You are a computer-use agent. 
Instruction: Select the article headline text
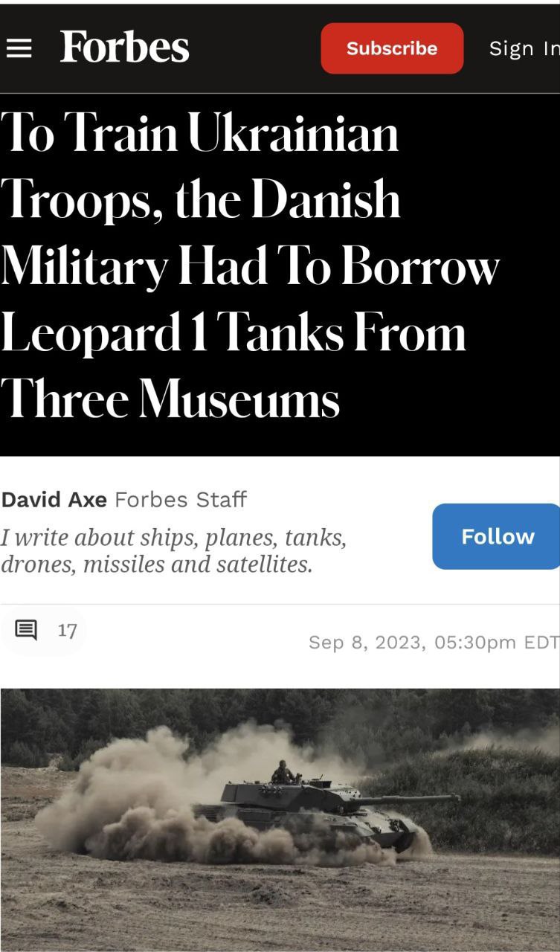point(250,266)
